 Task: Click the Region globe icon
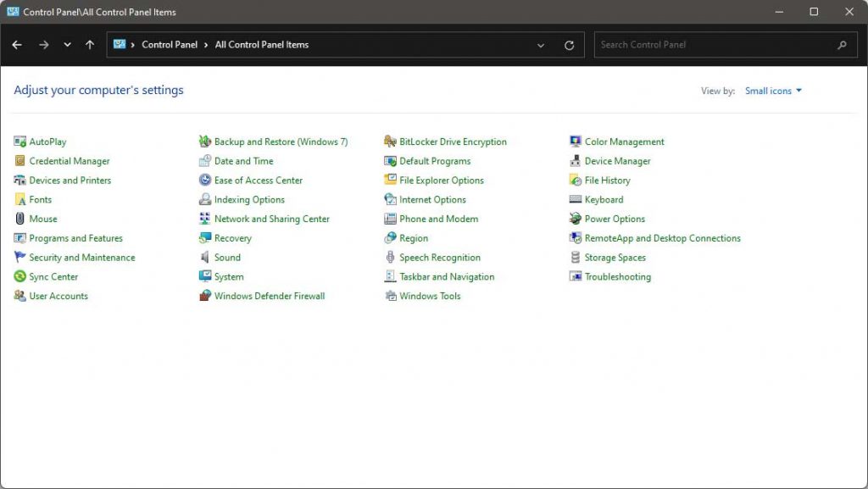pyautogui.click(x=390, y=238)
